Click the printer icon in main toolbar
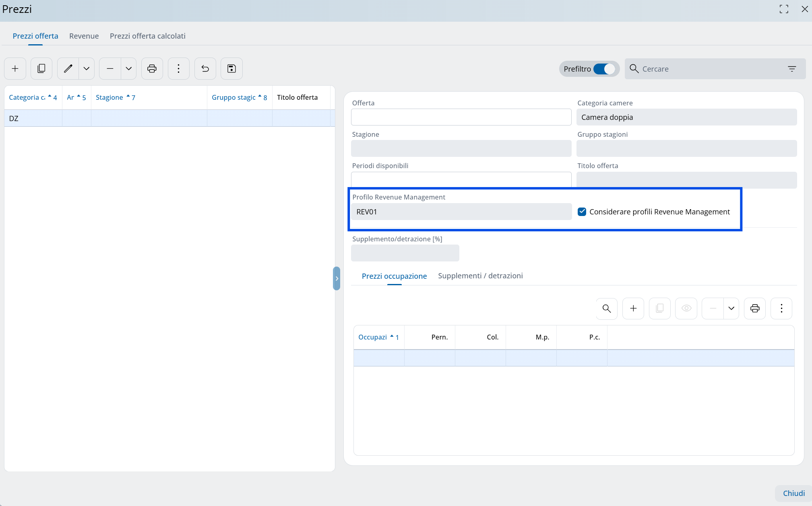The width and height of the screenshot is (812, 506). [152, 69]
